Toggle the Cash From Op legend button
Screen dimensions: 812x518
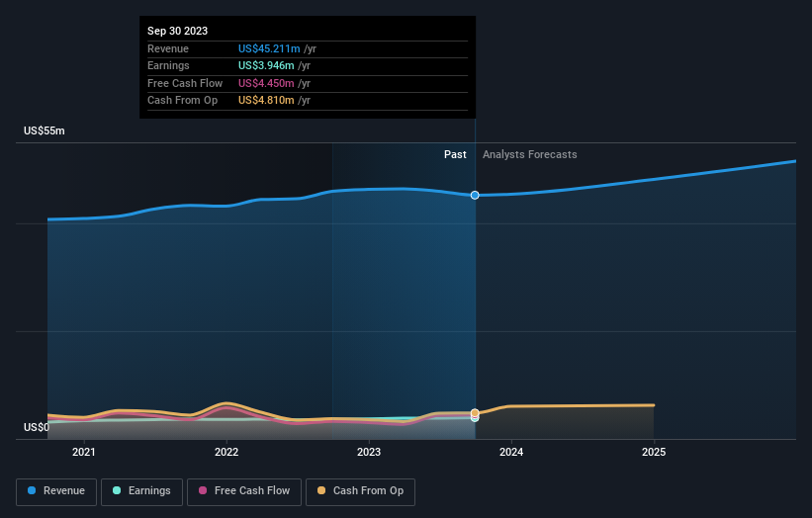(360, 491)
